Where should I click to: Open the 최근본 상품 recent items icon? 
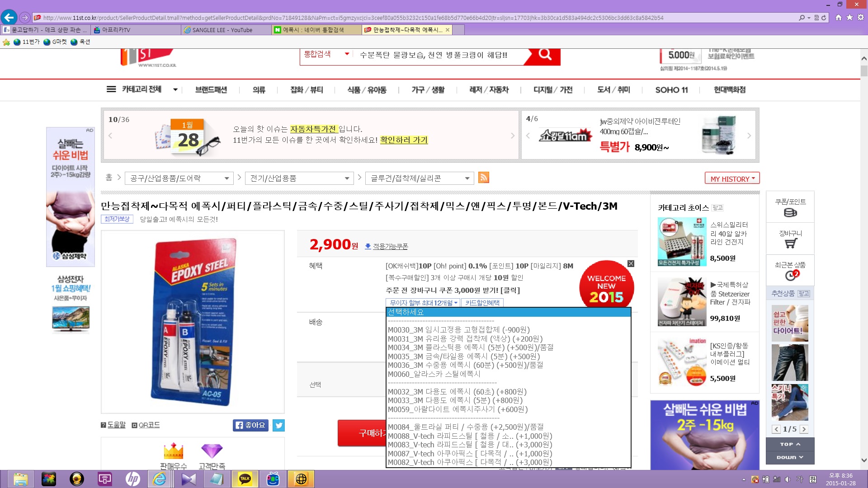[x=790, y=270]
